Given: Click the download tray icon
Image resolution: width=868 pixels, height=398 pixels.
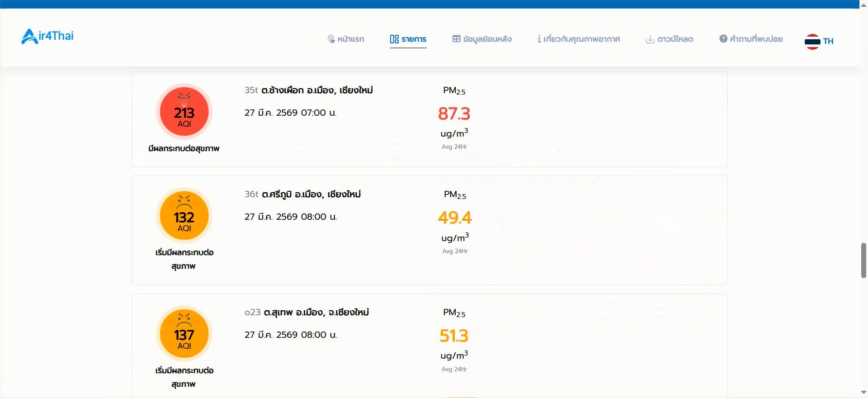Looking at the screenshot, I should 650,39.
